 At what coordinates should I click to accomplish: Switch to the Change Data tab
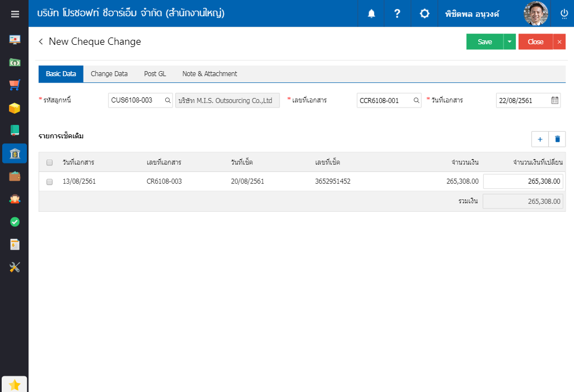coord(109,74)
